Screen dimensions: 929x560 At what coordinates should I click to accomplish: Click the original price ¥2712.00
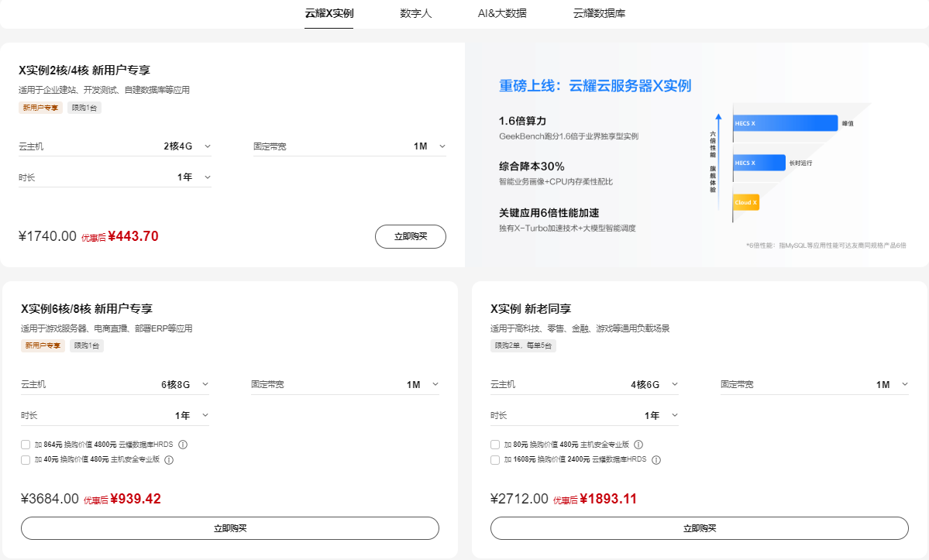(x=520, y=499)
